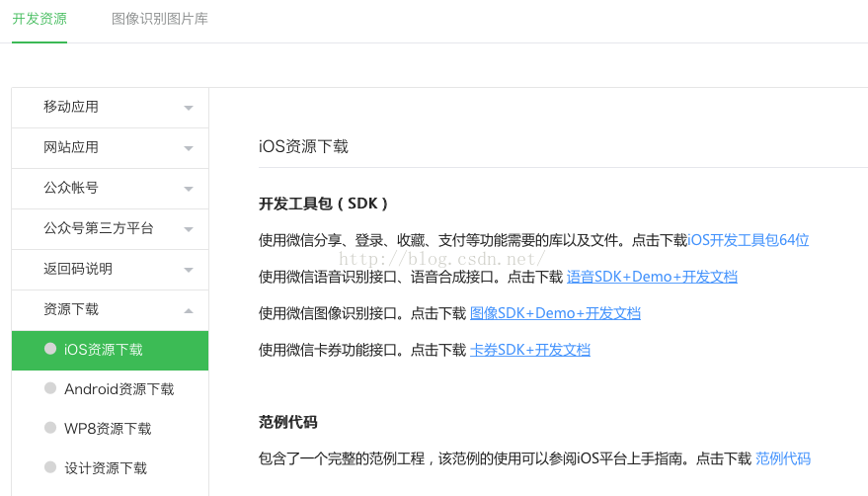Screen dimensions: 868x496
Task: Click the bullet dot beside WP8资源下载
Action: [50, 427]
